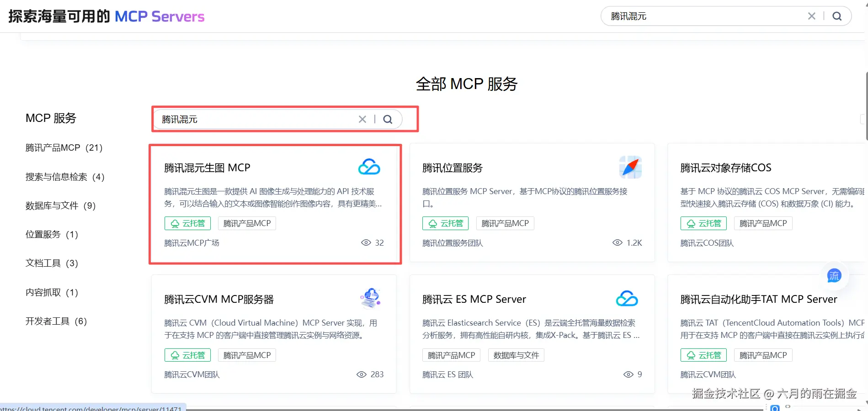Screen dimensions: 868x411
Task: Click 腾讯产品MCP tag on 腾讯云自动化助手TAT card
Action: pyautogui.click(x=763, y=355)
